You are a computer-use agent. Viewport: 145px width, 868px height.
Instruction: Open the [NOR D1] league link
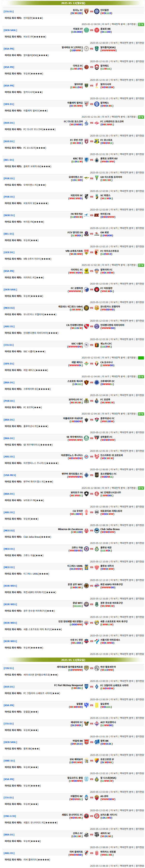tap(9, 215)
